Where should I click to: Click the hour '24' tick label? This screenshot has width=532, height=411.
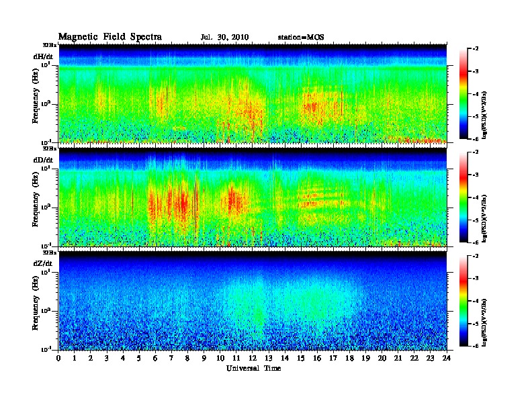click(447, 358)
